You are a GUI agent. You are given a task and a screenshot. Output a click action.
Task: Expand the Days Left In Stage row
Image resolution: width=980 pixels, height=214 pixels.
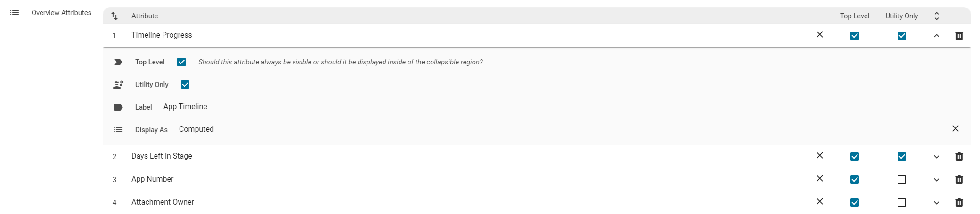tap(936, 157)
